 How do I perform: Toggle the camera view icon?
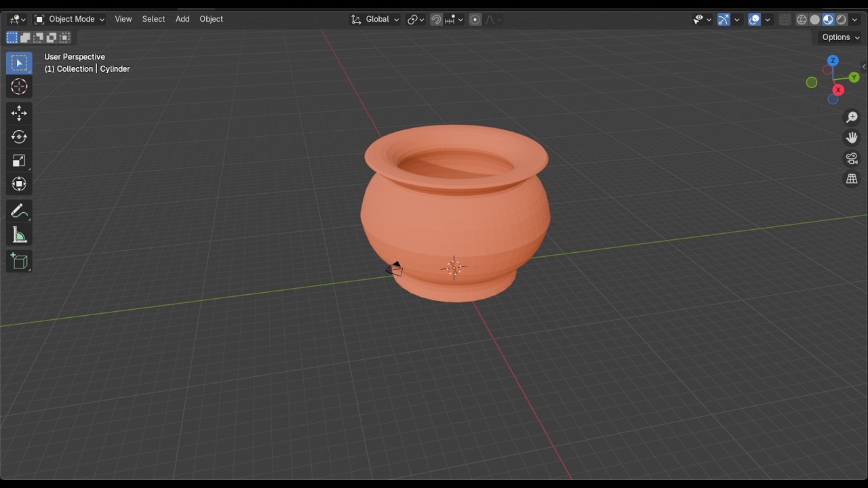[x=852, y=159]
